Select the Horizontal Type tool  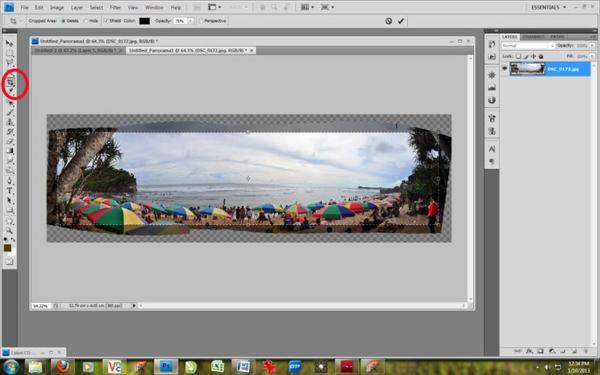click(x=10, y=191)
